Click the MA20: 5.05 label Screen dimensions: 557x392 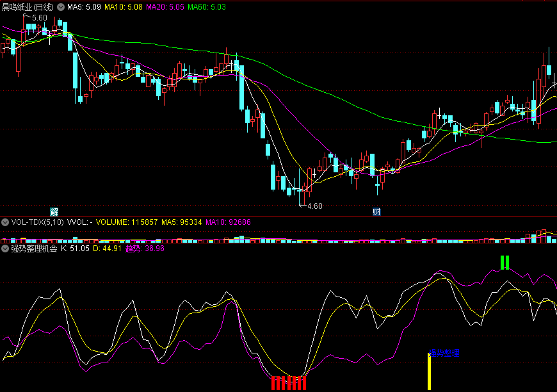click(x=165, y=7)
